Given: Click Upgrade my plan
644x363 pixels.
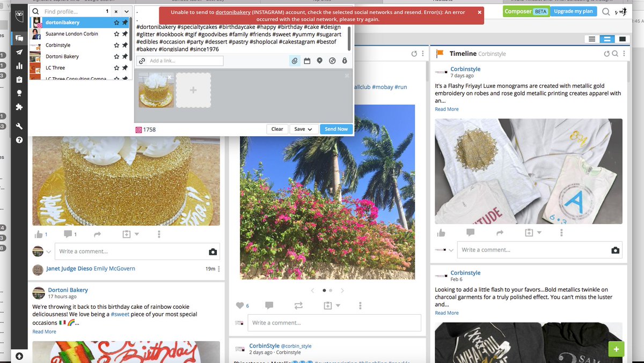Looking at the screenshot, I should [574, 11].
